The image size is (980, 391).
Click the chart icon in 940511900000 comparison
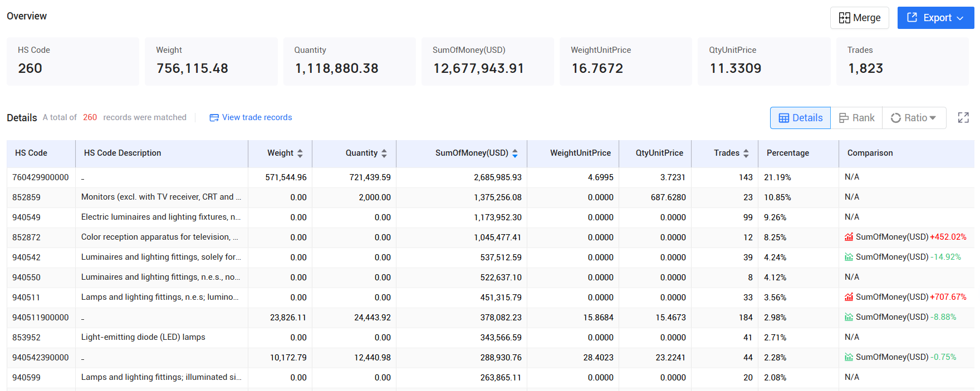coord(849,317)
